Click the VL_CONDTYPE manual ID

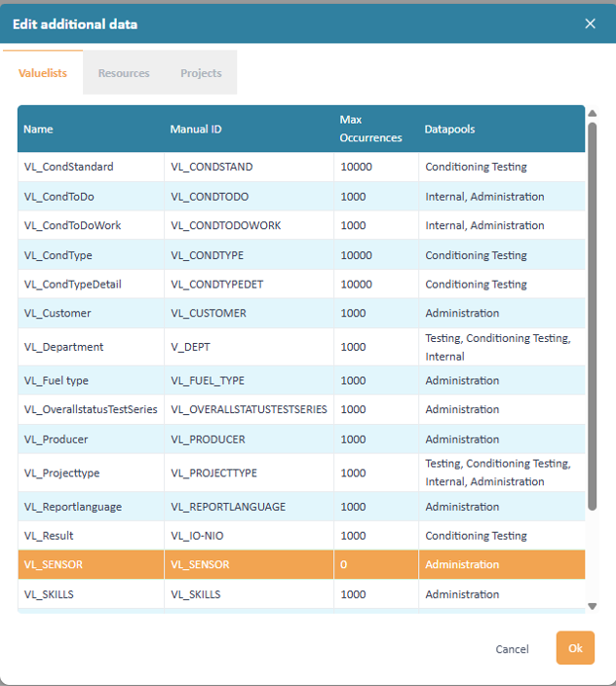[x=207, y=255]
